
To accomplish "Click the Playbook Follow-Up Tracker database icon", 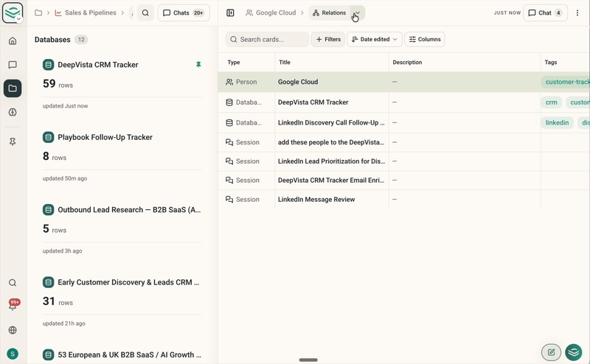I will click(x=48, y=137).
